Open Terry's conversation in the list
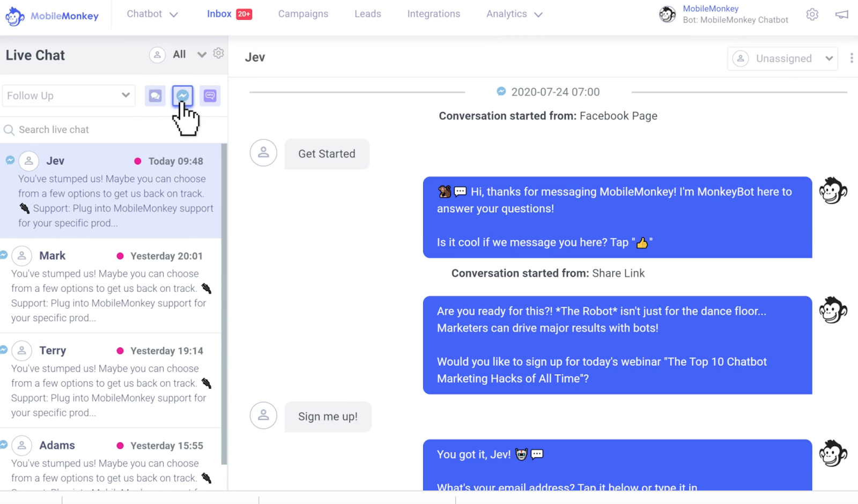The height and width of the screenshot is (504, 858). [111, 381]
